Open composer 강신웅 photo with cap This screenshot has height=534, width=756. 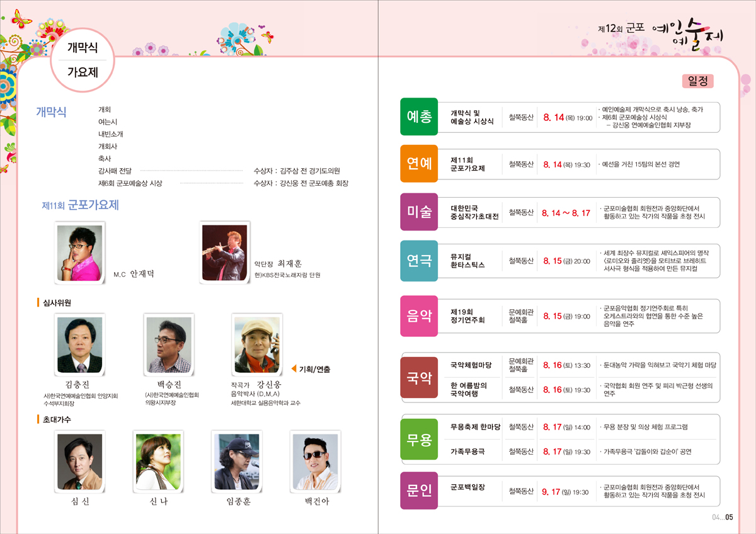257,344
